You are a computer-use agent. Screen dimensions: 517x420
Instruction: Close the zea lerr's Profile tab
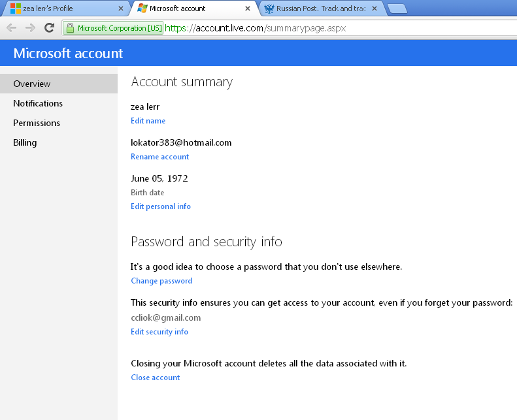coord(121,8)
